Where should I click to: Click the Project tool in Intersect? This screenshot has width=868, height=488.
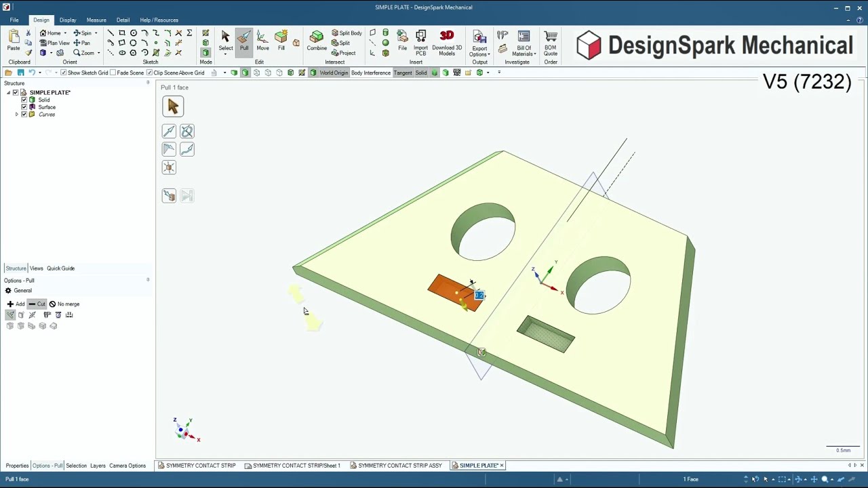[344, 53]
